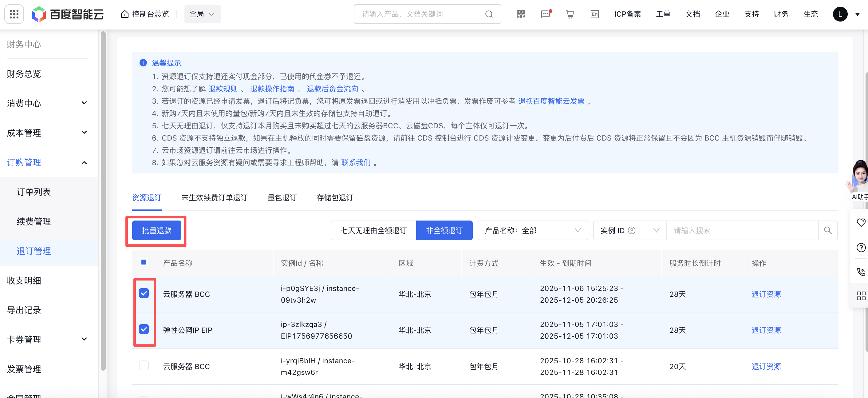
Task: Switch to 未生效续费订单退订 tab
Action: click(x=214, y=198)
